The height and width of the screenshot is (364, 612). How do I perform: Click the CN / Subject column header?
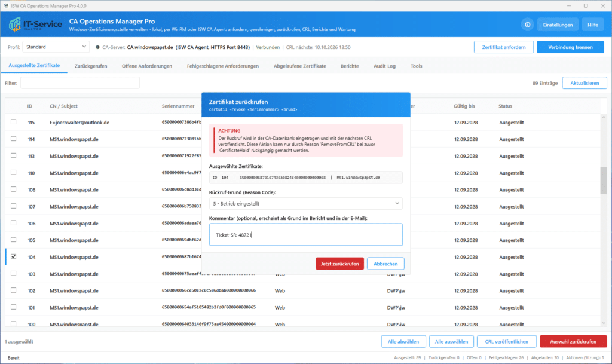pos(63,106)
